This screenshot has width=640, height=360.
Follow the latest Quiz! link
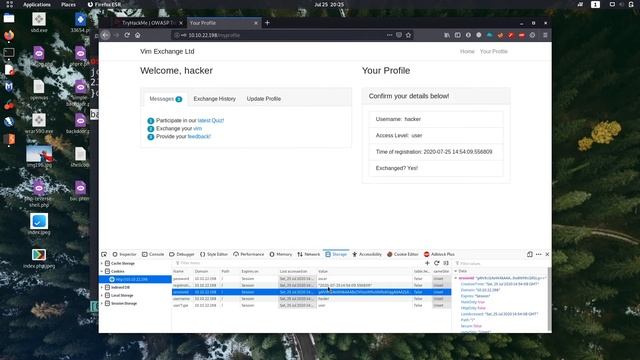tap(211, 120)
